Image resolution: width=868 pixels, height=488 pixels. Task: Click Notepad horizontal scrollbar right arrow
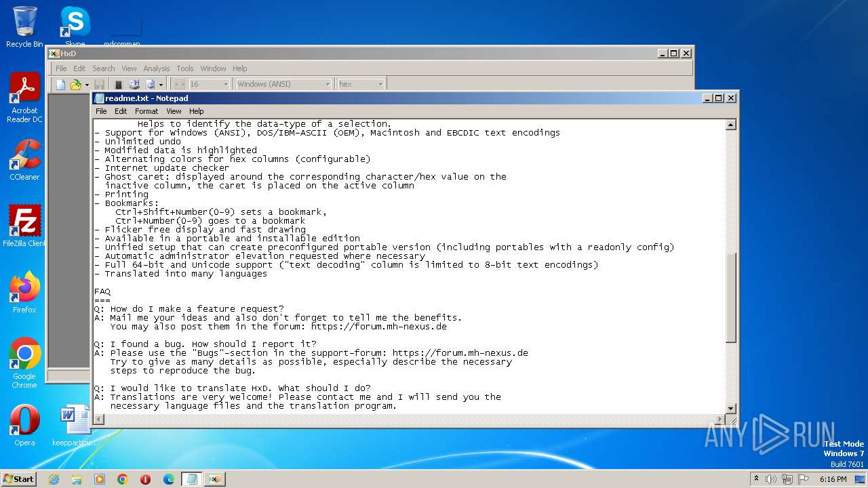click(719, 420)
